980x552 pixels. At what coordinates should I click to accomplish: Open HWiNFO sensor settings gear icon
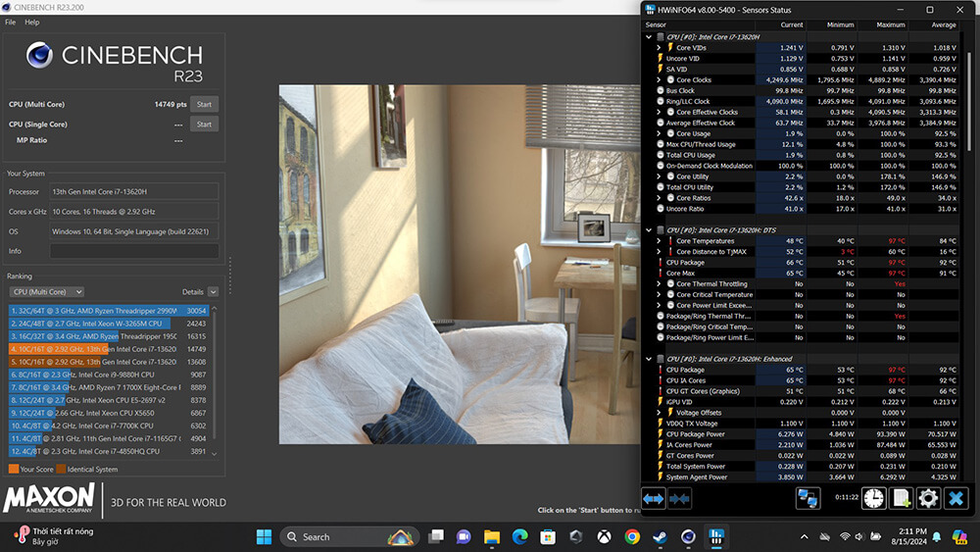928,499
